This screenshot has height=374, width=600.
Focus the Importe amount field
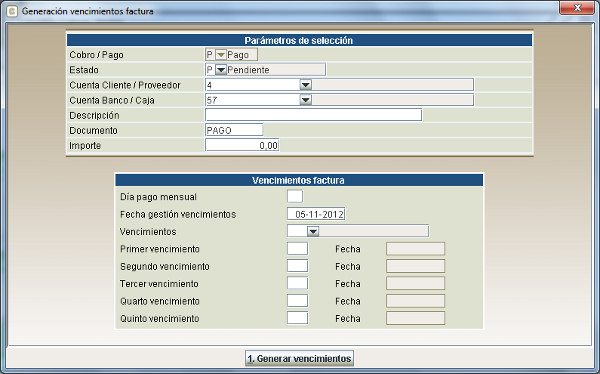242,145
